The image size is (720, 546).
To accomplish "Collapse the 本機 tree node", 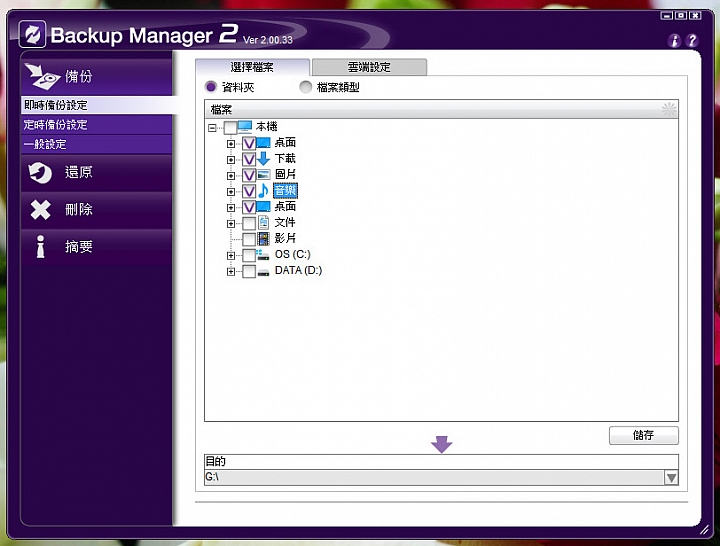I will (212, 128).
